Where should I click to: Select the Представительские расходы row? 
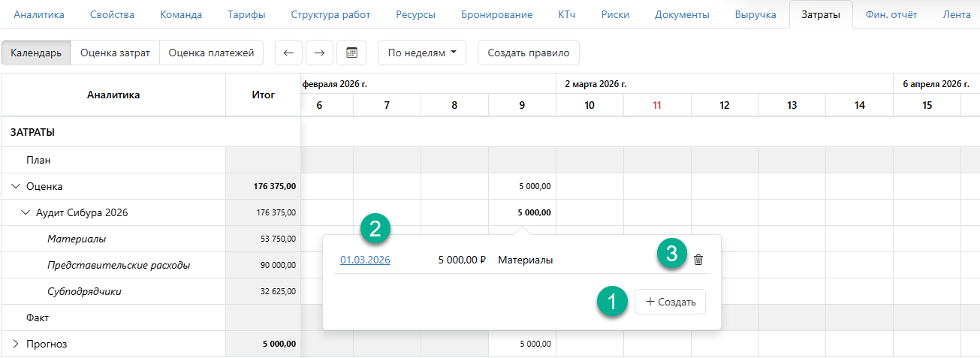(x=118, y=266)
